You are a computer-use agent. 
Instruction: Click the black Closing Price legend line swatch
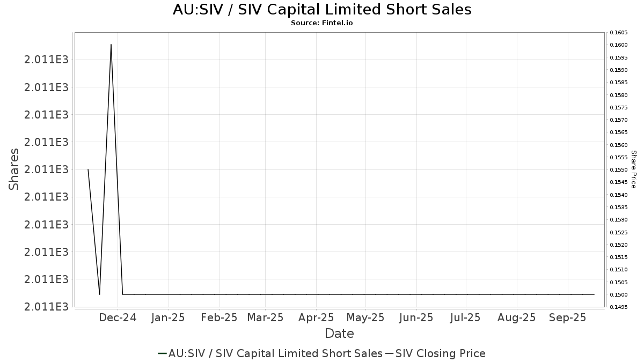click(390, 353)
